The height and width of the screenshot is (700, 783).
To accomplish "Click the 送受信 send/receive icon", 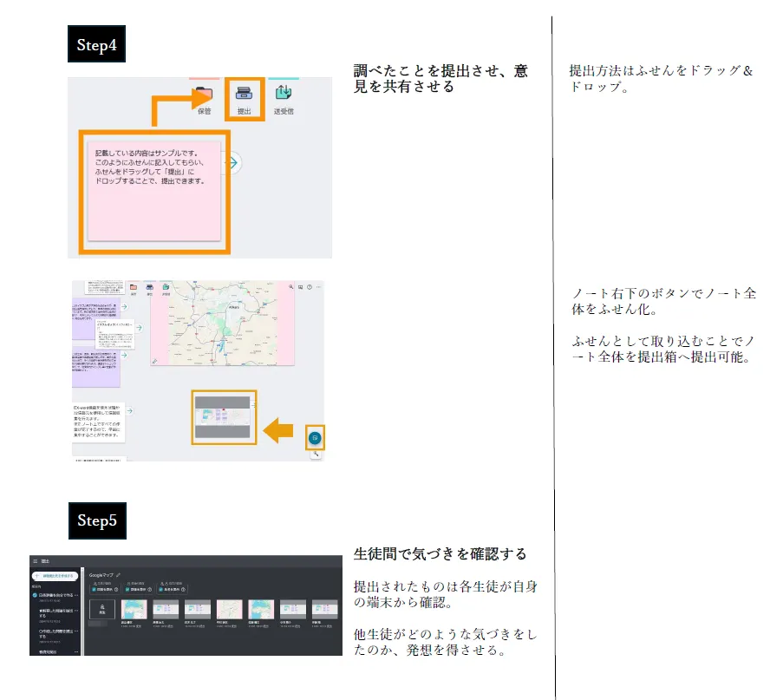I will (283, 94).
